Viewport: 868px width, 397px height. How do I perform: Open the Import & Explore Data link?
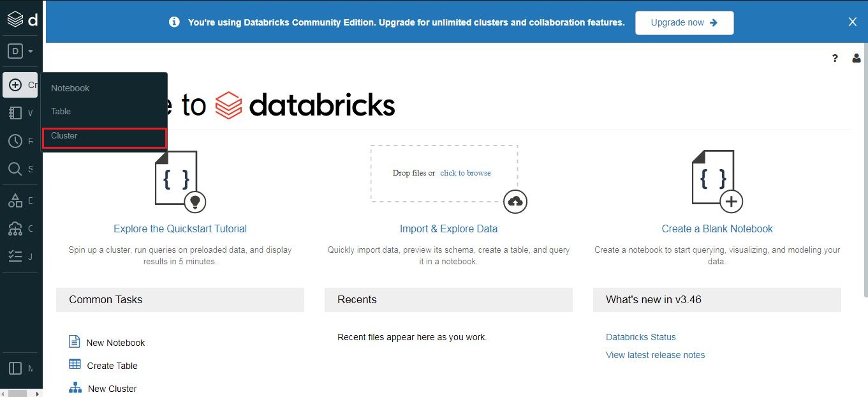(x=448, y=228)
